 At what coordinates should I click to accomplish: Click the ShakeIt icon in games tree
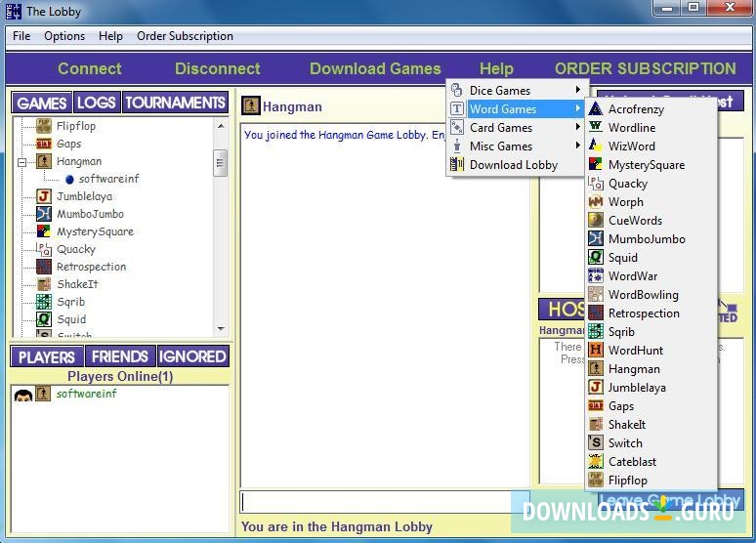43,284
